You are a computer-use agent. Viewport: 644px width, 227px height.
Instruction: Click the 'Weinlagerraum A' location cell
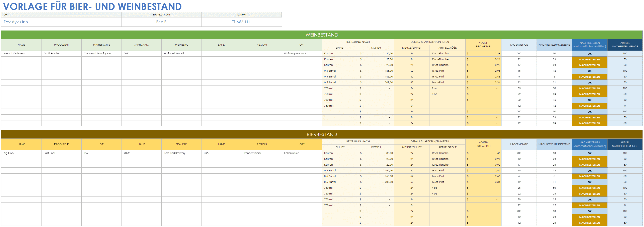(302, 54)
